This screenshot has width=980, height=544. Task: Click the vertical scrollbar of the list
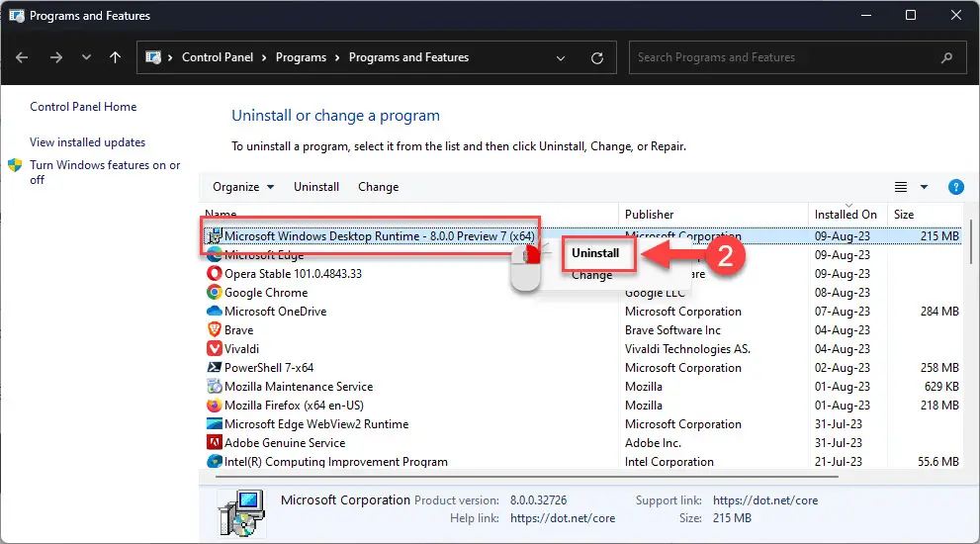(x=971, y=241)
